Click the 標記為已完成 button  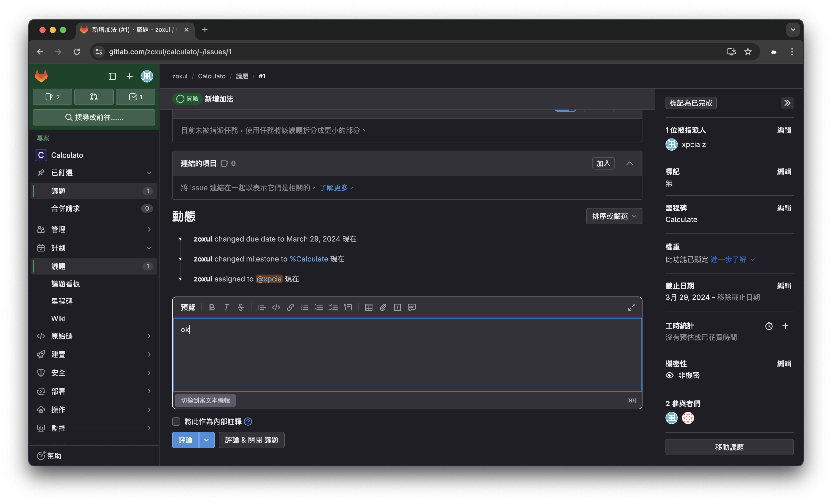[x=691, y=103]
